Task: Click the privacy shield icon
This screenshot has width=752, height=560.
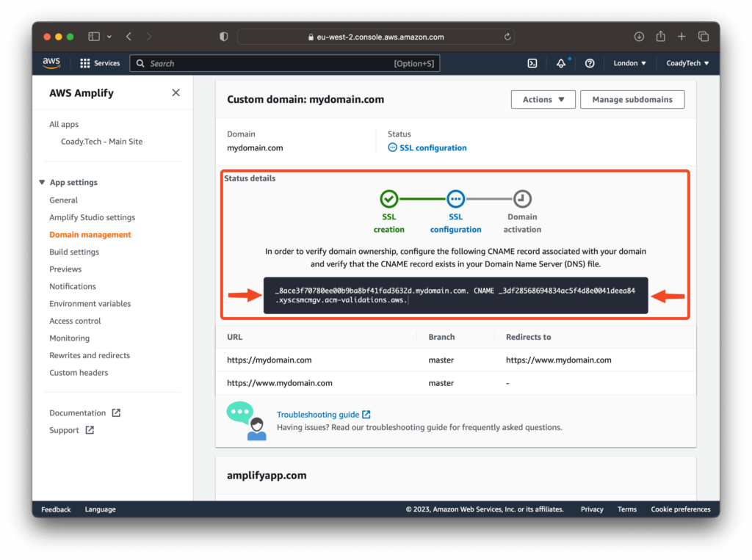Action: [x=223, y=37]
